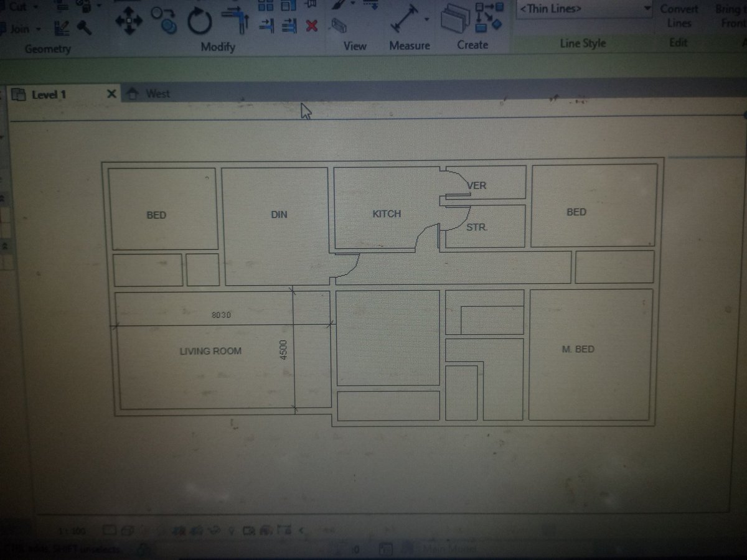
Task: Click the Visual Style icon in view control bar
Action: [x=126, y=531]
